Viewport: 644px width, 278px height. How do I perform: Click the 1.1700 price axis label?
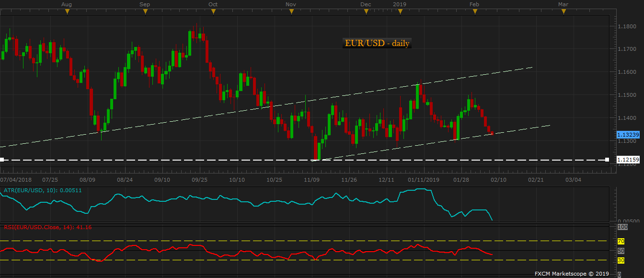click(x=627, y=49)
